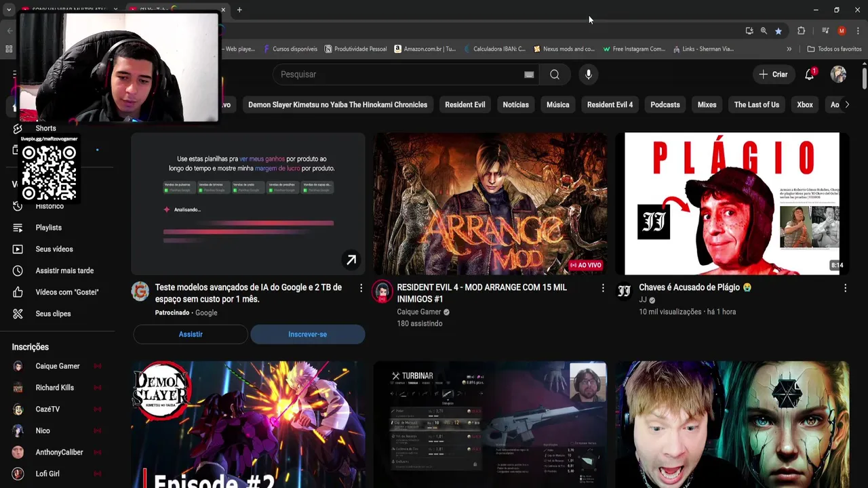Open AnthonyCaliber subscription
Image resolution: width=868 pixels, height=488 pixels.
58,452
